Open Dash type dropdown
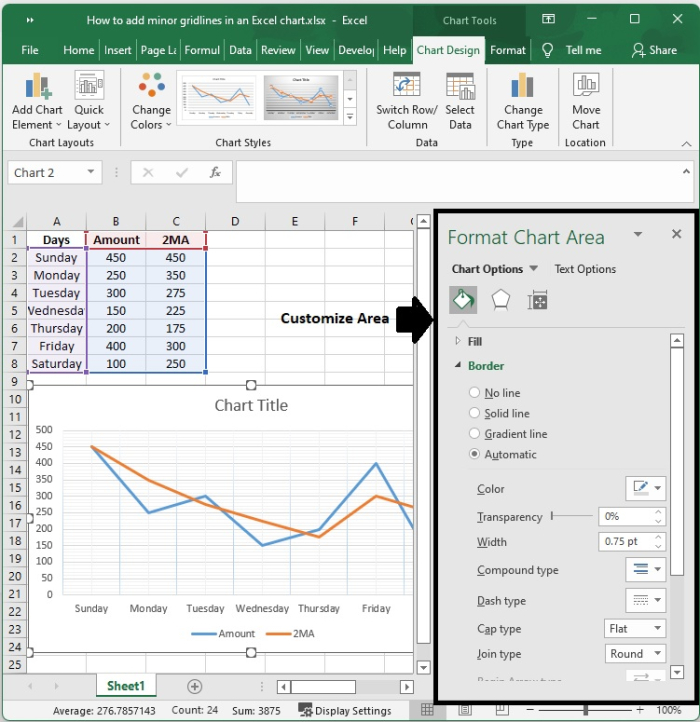This screenshot has height=722, width=700. click(x=646, y=600)
